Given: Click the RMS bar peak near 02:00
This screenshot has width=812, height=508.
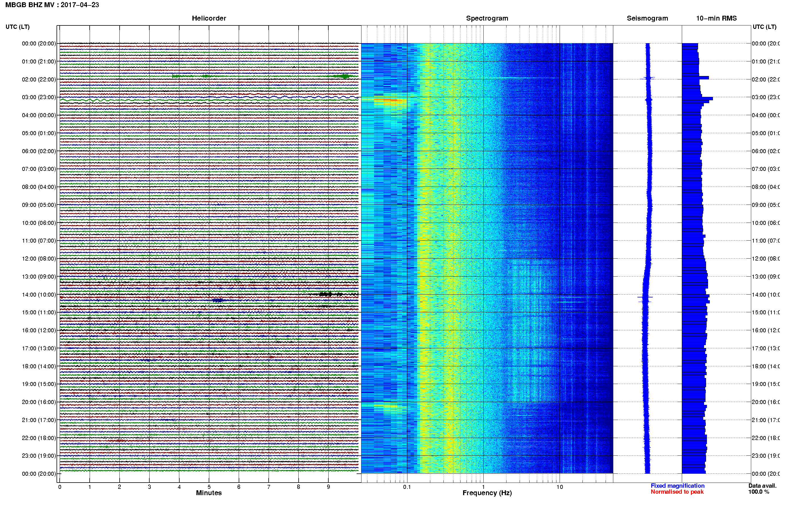Looking at the screenshot, I should pos(695,78).
